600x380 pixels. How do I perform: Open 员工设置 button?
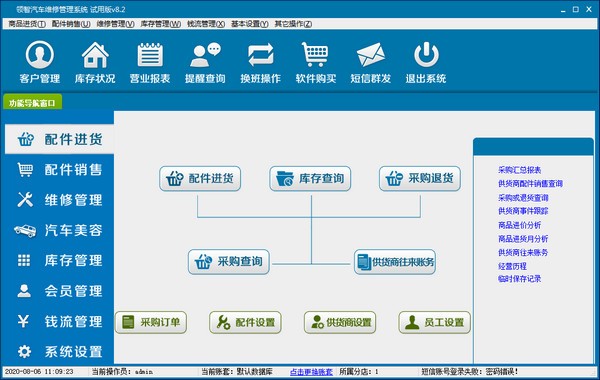point(435,322)
